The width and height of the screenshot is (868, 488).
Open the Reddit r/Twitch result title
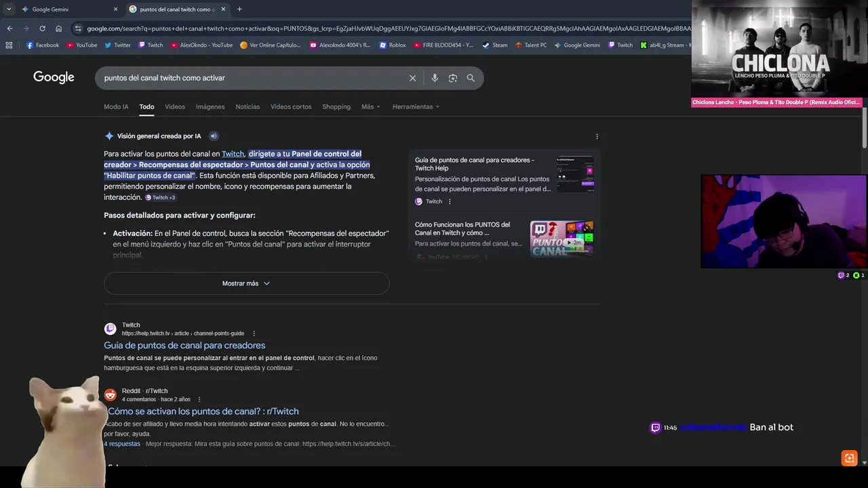click(203, 411)
